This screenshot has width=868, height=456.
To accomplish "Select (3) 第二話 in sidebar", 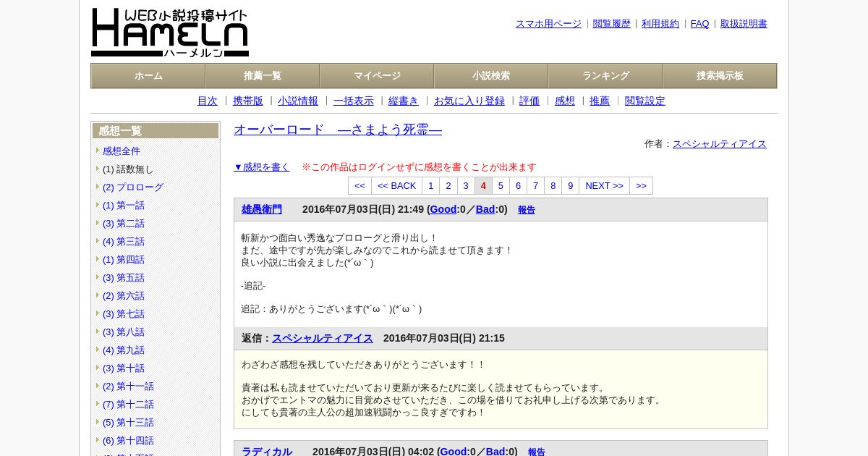I will coord(124,224).
